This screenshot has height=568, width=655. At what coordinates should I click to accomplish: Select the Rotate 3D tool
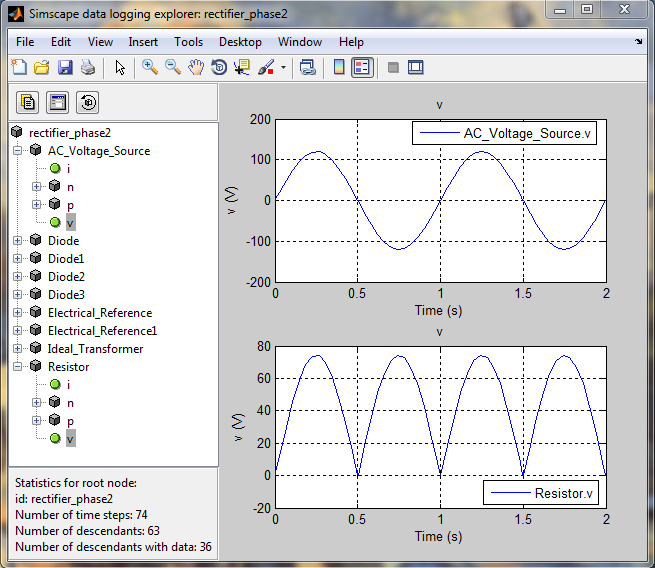(x=218, y=67)
